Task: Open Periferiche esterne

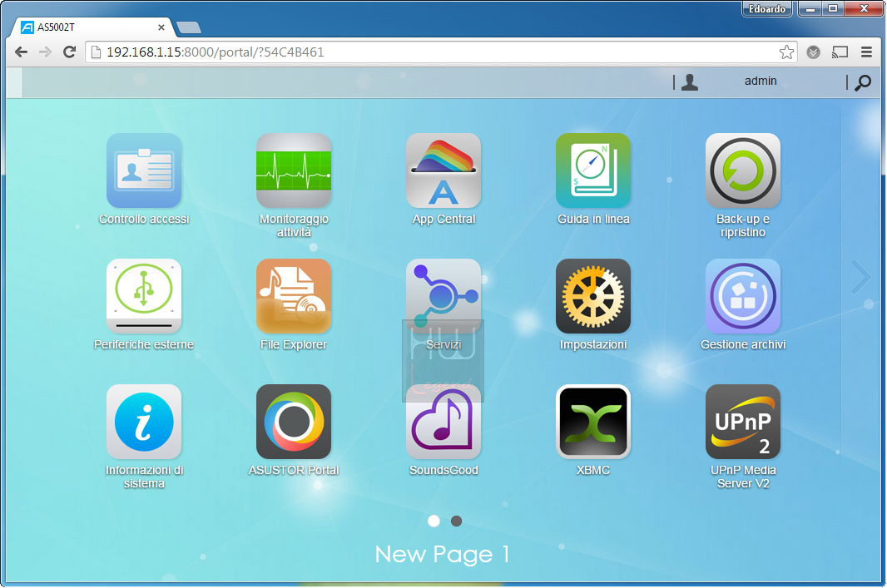Action: pos(144,296)
